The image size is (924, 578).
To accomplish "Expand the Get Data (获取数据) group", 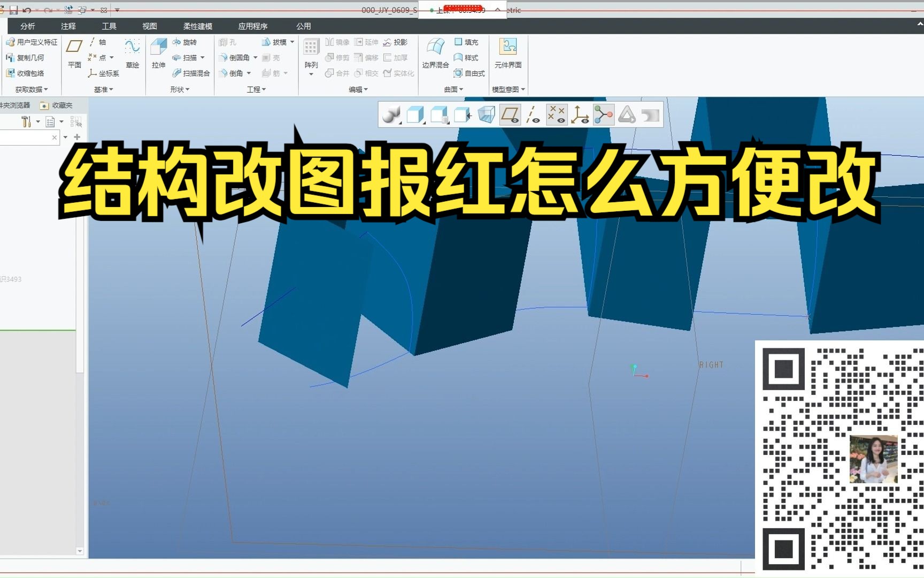I will point(32,89).
